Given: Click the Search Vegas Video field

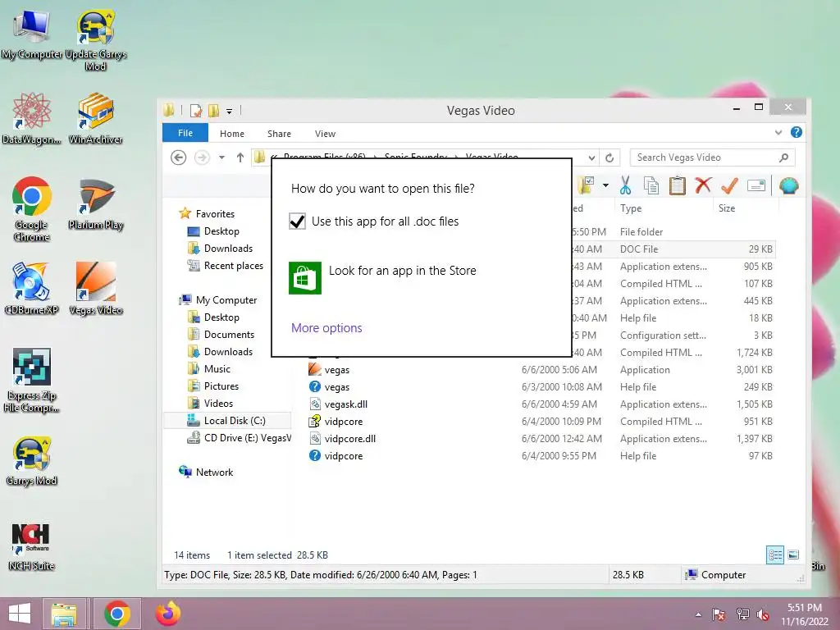Looking at the screenshot, I should coord(712,157).
